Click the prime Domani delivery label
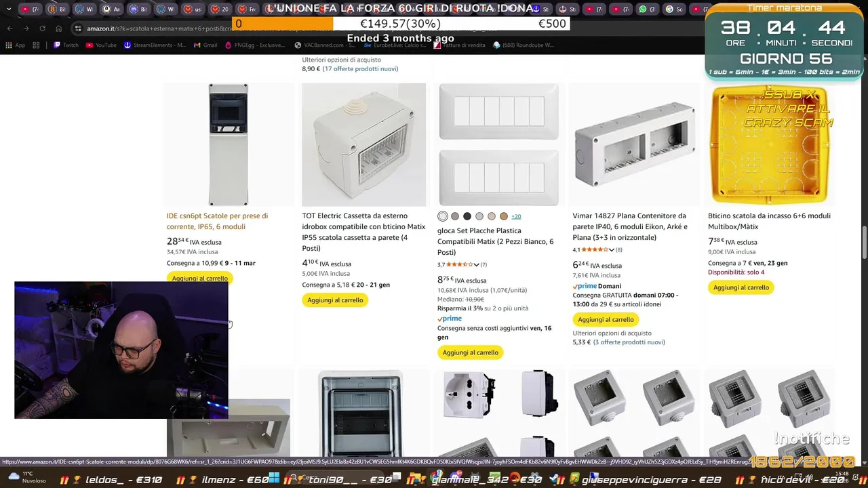This screenshot has height=488, width=868. point(597,286)
